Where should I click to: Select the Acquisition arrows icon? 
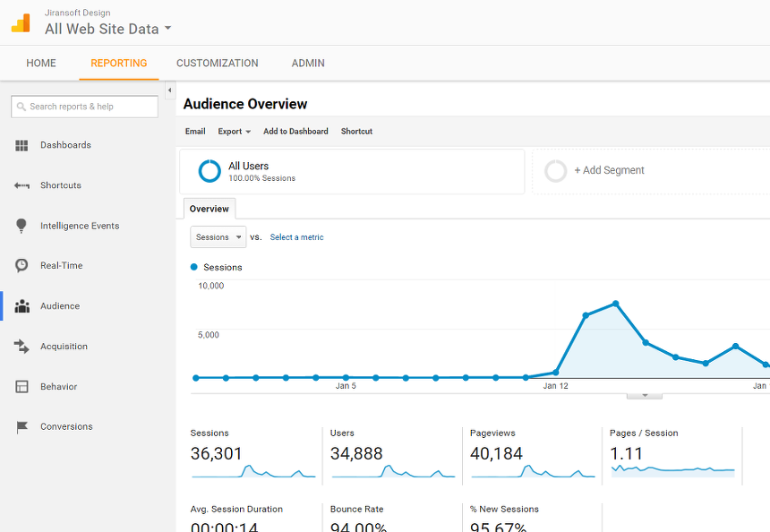point(22,347)
